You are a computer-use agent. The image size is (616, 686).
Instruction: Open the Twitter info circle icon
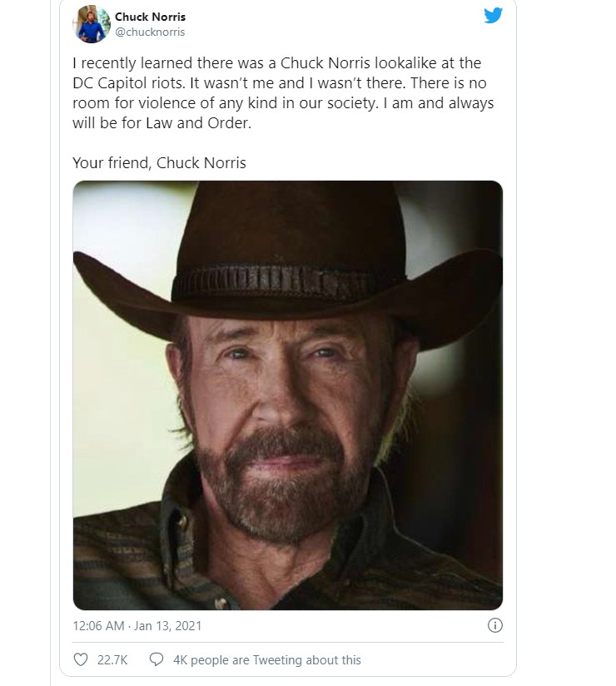tap(494, 625)
